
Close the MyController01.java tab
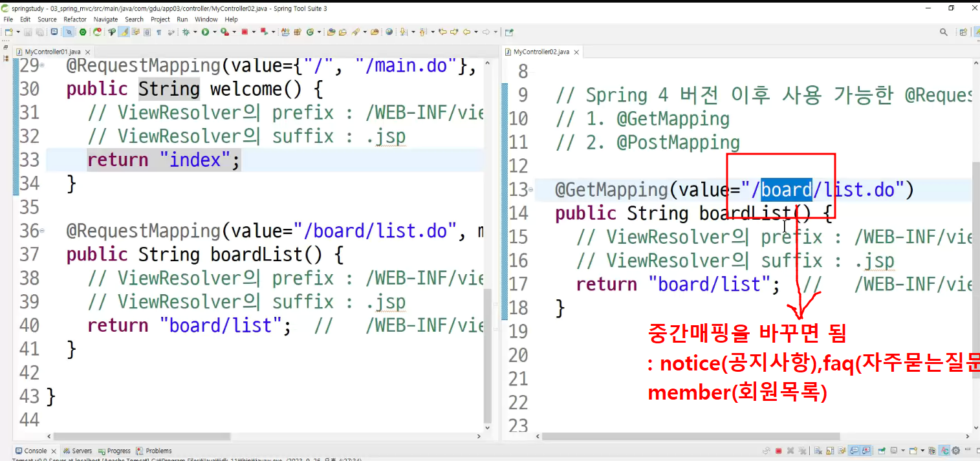(88, 52)
